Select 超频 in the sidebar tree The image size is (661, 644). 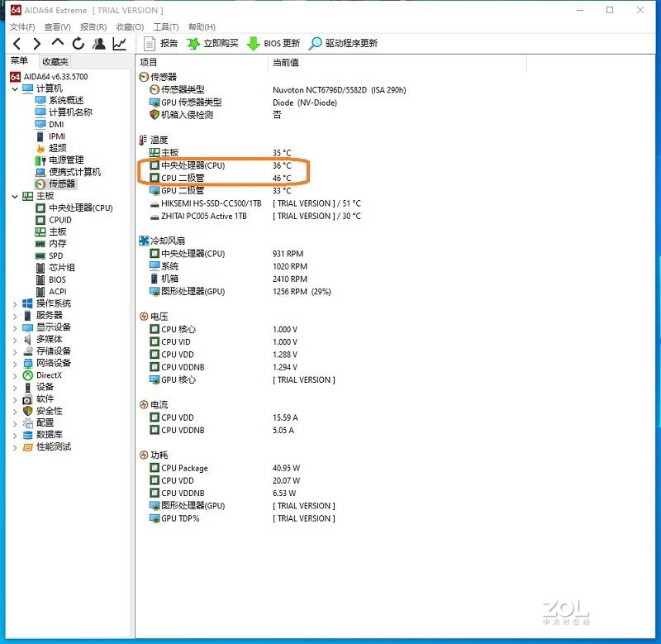pyautogui.click(x=57, y=148)
